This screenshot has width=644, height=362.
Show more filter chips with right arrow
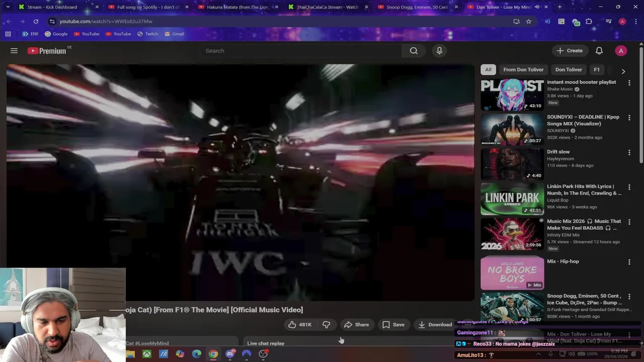pos(623,71)
